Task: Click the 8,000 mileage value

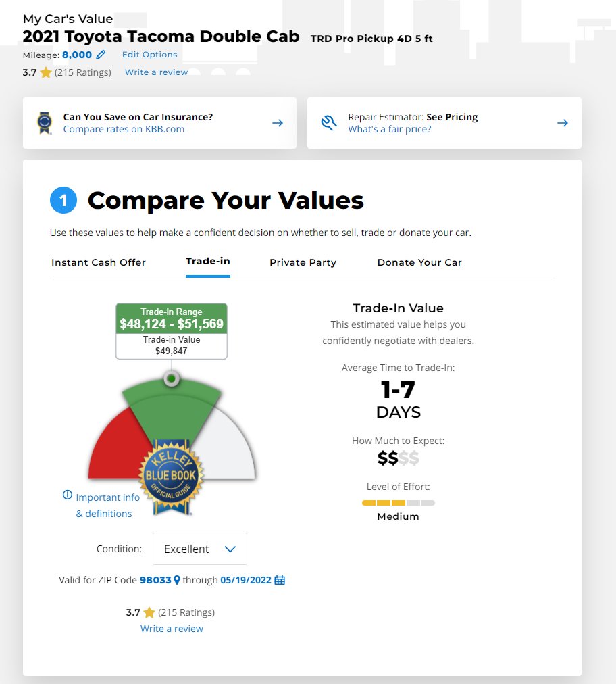Action: pos(77,55)
